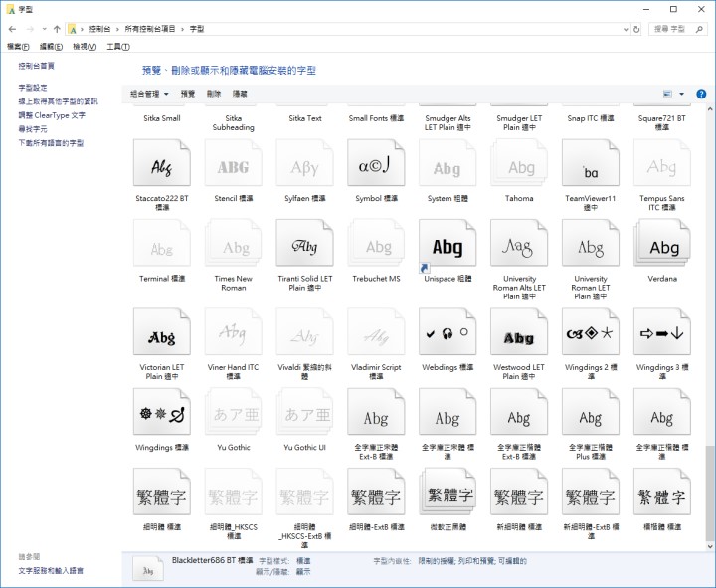The image size is (716, 588).
Task: Select the Tempus Sans ITC font icon
Action: pos(661,163)
